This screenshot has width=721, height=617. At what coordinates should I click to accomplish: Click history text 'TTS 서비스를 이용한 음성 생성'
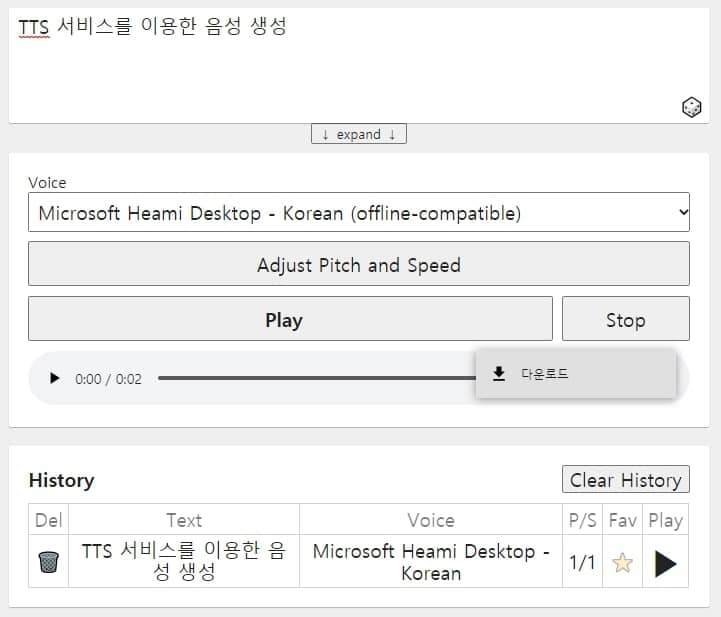coord(184,561)
